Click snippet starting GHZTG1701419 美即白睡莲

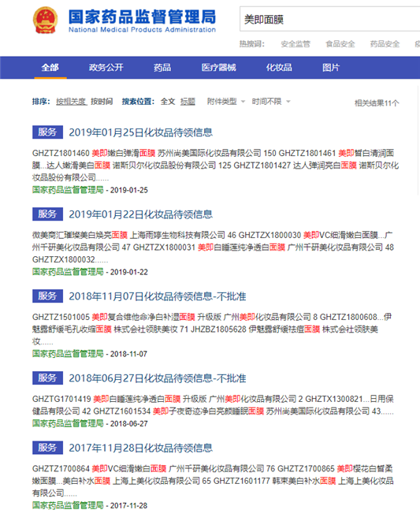(213, 405)
